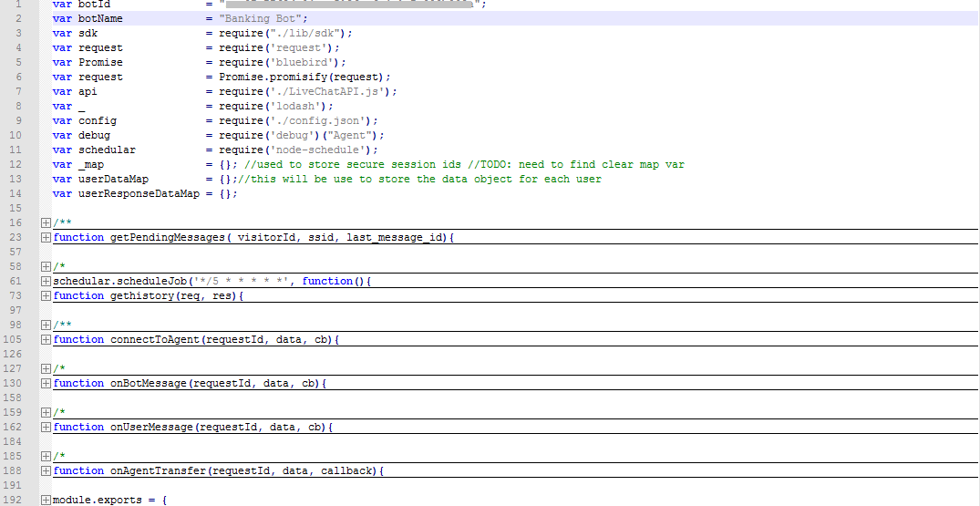The height and width of the screenshot is (506, 980).
Task: Expand the collapsed comment at line 159
Action: 46,413
